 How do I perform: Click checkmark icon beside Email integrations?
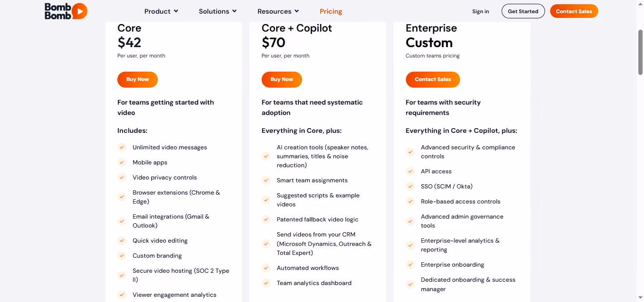[x=122, y=221]
